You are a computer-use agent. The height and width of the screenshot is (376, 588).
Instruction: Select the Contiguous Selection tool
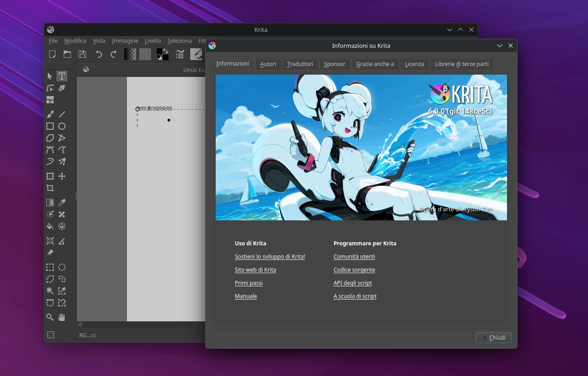tap(50, 291)
